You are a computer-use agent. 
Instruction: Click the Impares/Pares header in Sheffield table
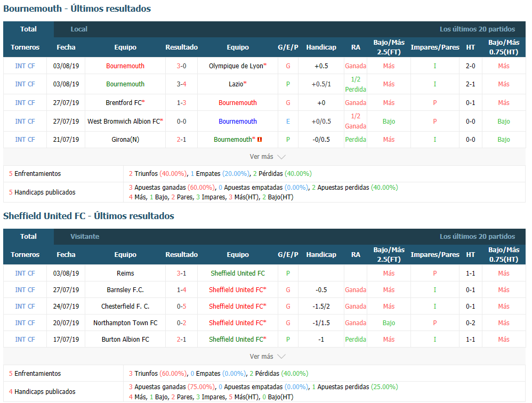point(434,254)
